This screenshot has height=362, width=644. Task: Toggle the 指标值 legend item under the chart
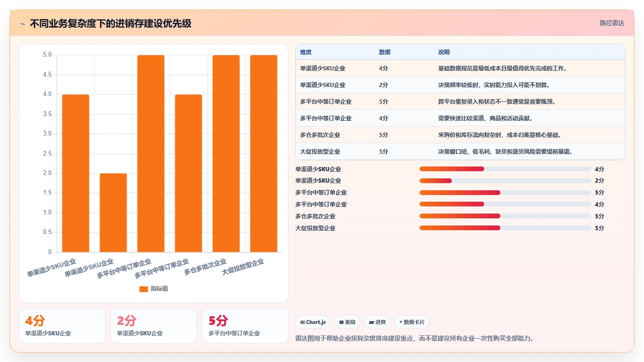point(154,289)
